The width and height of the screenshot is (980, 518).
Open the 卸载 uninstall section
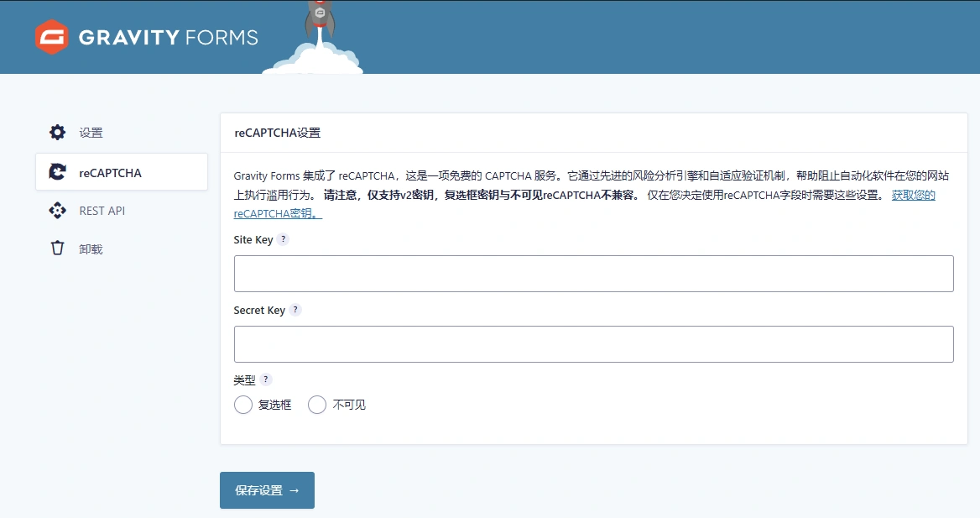point(89,249)
